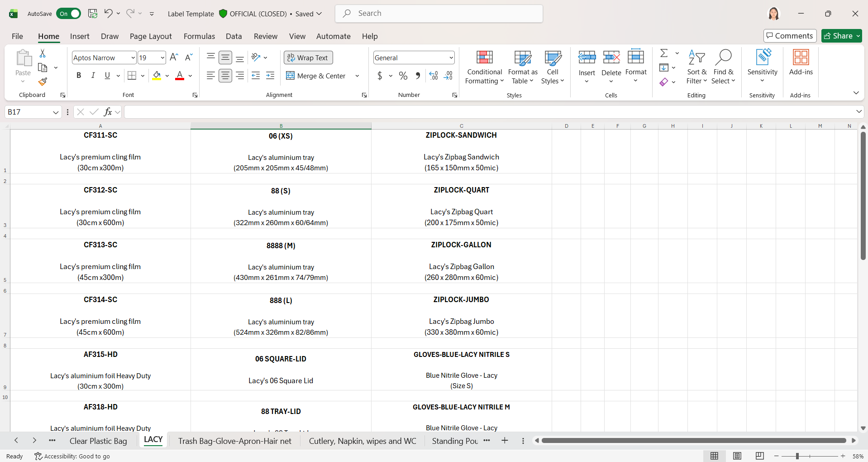Apply Bottom Align to cells
868x462 pixels.
pyautogui.click(x=240, y=58)
